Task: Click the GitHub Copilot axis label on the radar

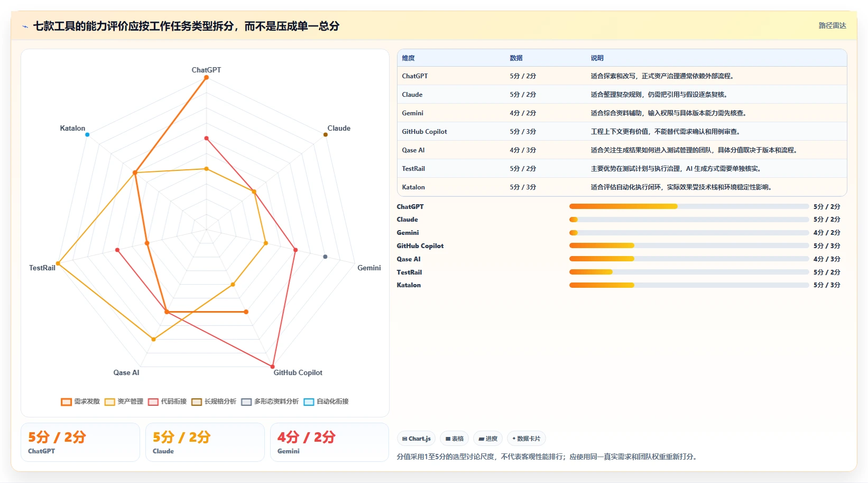Action: [x=298, y=372]
